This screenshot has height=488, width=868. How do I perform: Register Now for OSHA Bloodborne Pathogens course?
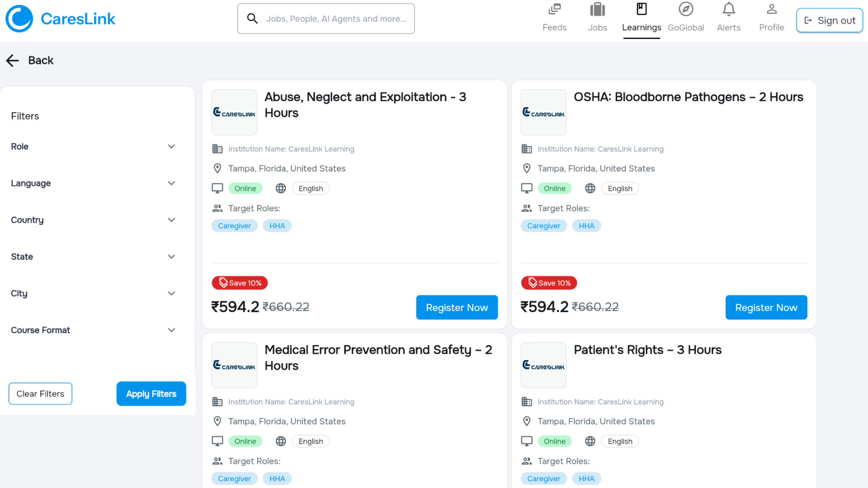click(766, 307)
